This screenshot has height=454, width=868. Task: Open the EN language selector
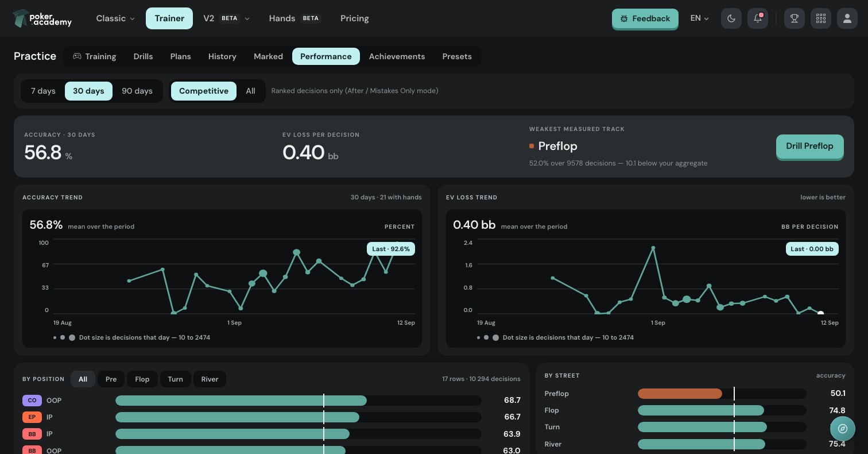tap(699, 18)
